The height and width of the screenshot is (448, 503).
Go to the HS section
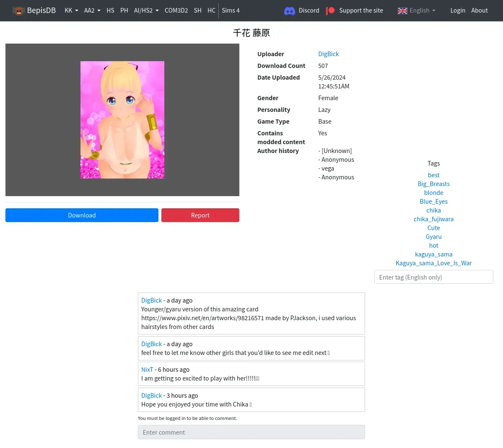[110, 10]
